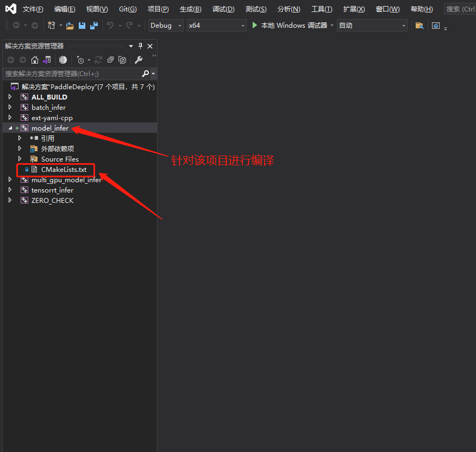Image resolution: width=476 pixels, height=452 pixels.
Task: Switch views with the solution/folder view icon
Action: pos(47,60)
